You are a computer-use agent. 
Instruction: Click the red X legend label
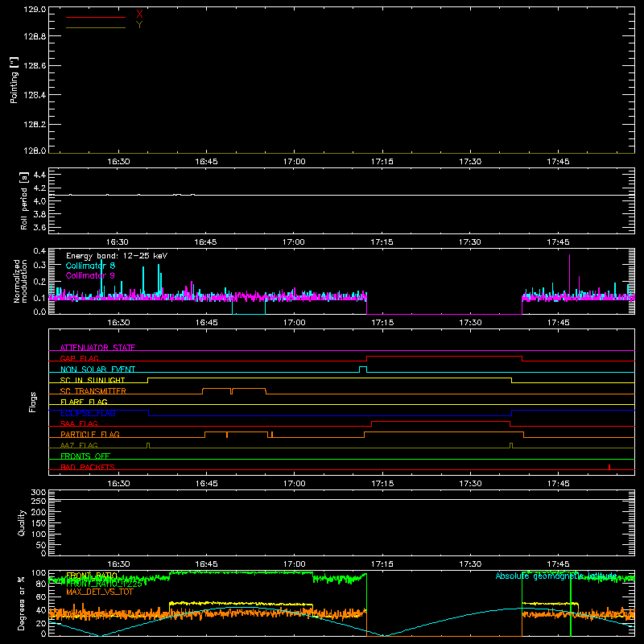tap(139, 14)
